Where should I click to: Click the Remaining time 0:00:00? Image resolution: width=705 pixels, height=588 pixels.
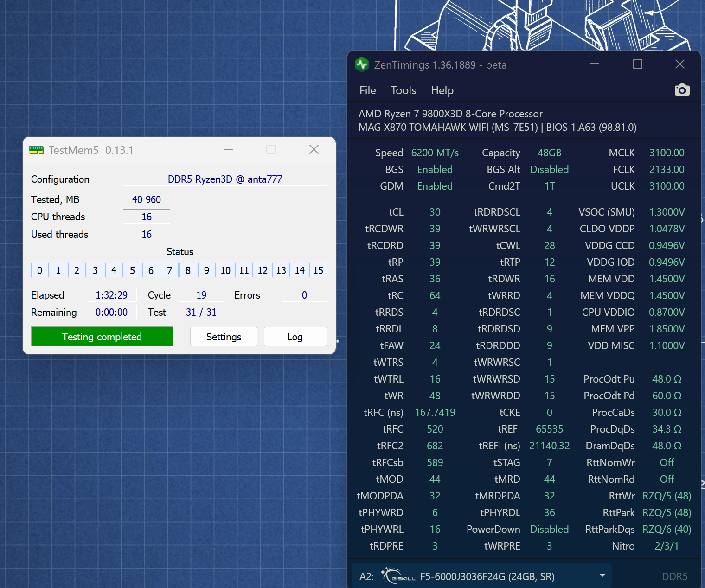[111, 312]
